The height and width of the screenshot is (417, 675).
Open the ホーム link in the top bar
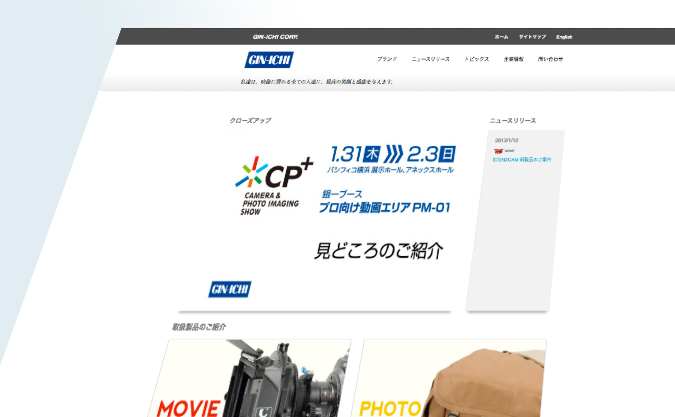click(x=501, y=37)
